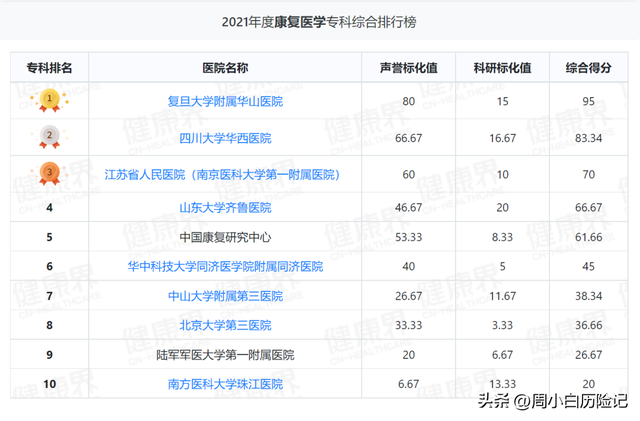Select research value 3.33 cell

[502, 325]
